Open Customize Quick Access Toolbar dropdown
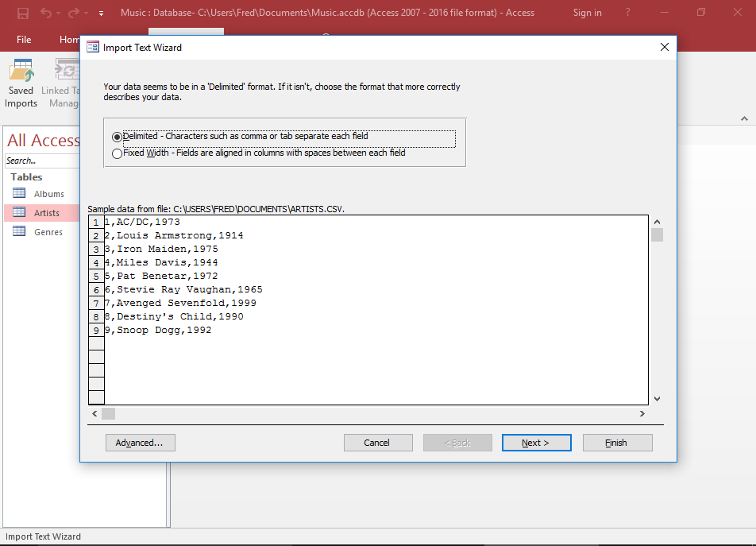The width and height of the screenshot is (756, 546). [102, 14]
